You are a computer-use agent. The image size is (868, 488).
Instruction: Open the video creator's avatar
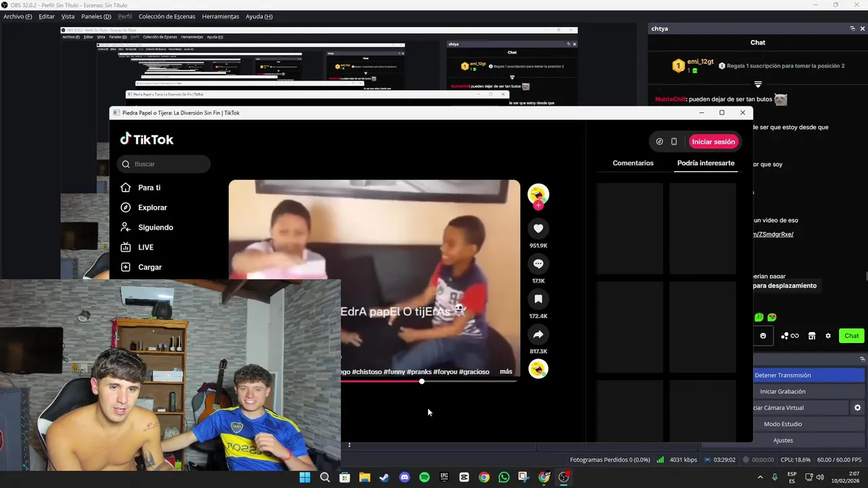[x=538, y=194]
